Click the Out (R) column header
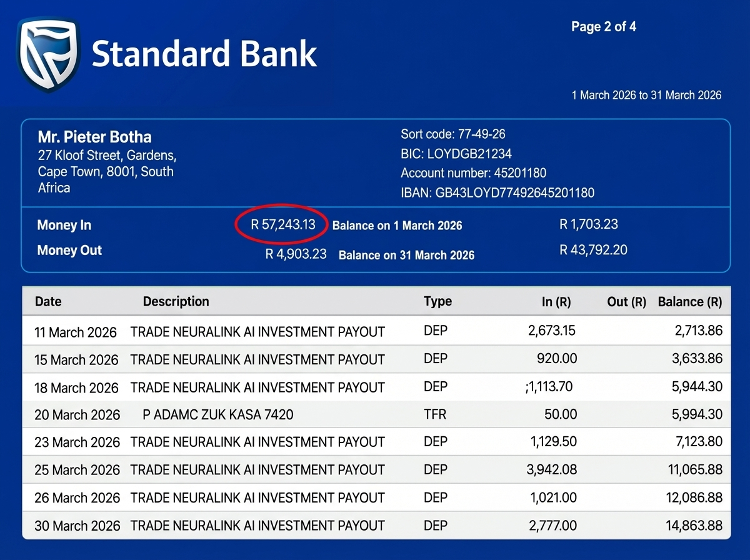This screenshot has height=560, width=750. pyautogui.click(x=627, y=302)
